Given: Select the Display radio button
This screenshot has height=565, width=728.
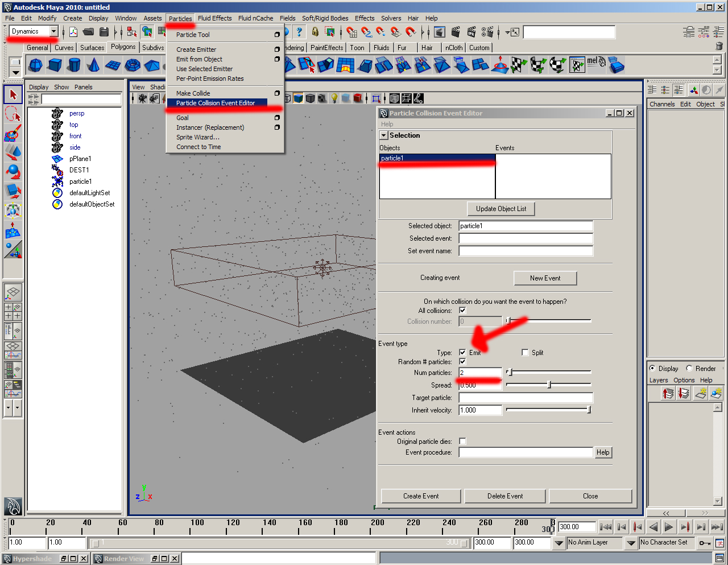Looking at the screenshot, I should (652, 368).
